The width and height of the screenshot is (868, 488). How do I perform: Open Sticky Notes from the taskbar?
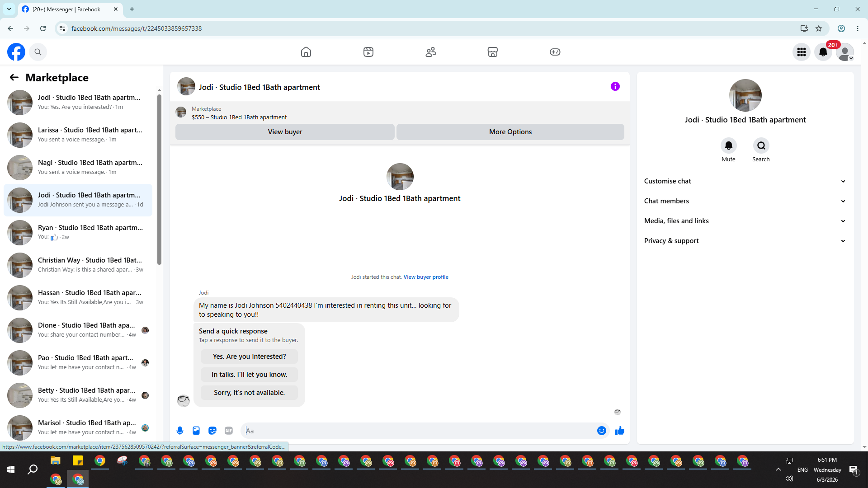point(78,461)
